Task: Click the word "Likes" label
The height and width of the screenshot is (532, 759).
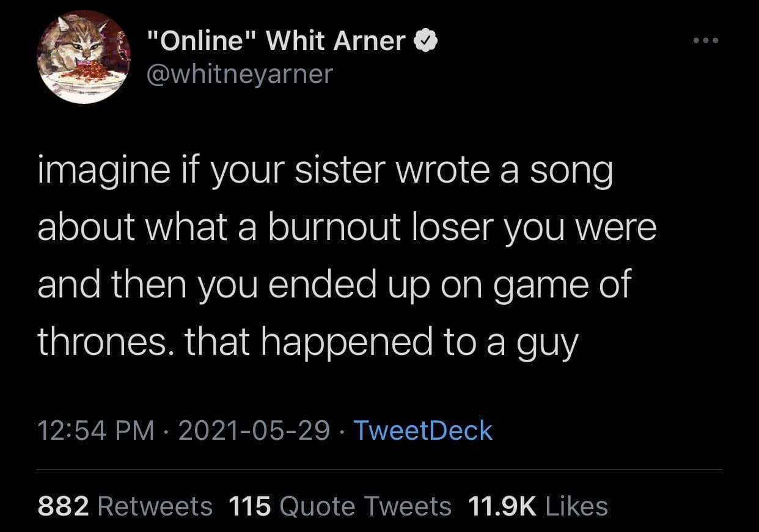Action: pos(574,506)
